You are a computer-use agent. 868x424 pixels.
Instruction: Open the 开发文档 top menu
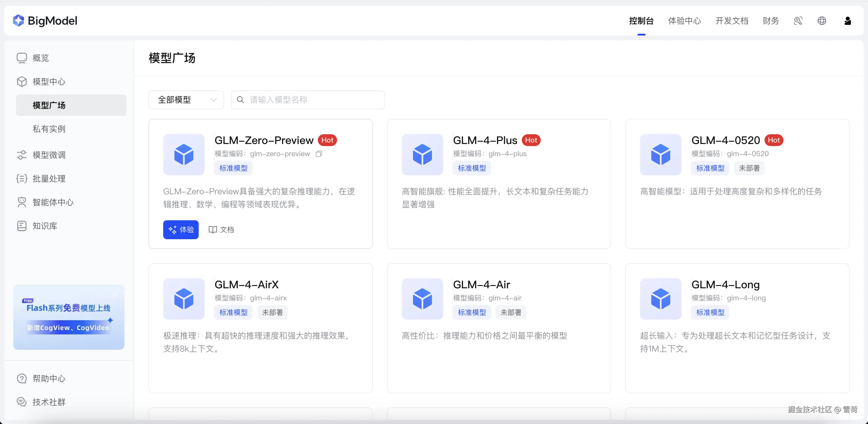731,21
